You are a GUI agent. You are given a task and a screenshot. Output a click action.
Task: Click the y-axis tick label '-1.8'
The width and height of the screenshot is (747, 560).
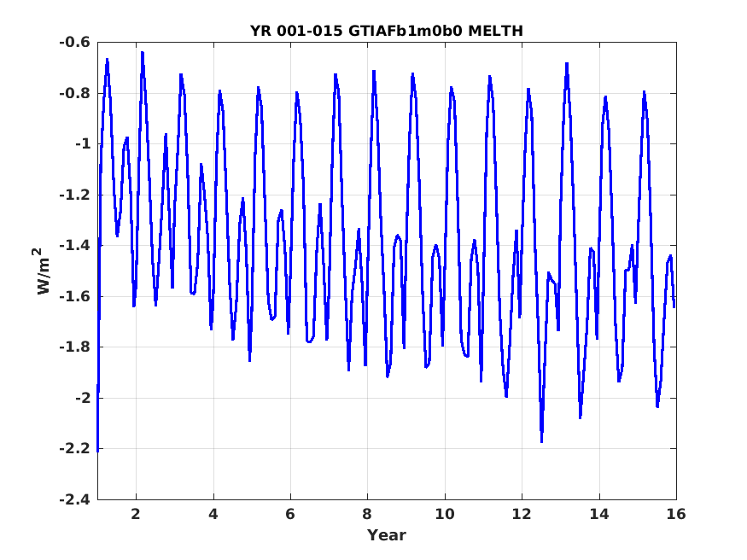pos(75,347)
